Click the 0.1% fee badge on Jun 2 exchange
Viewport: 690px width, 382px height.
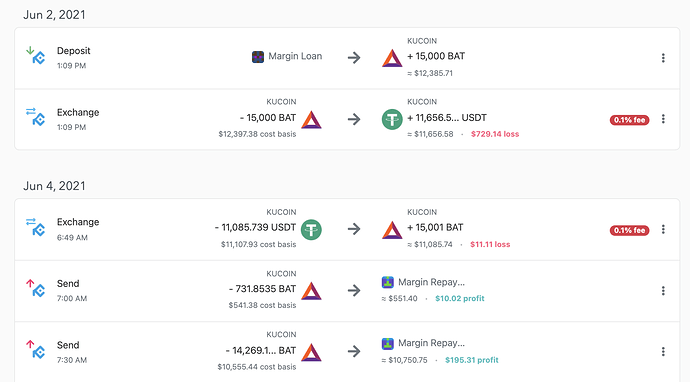click(x=629, y=120)
